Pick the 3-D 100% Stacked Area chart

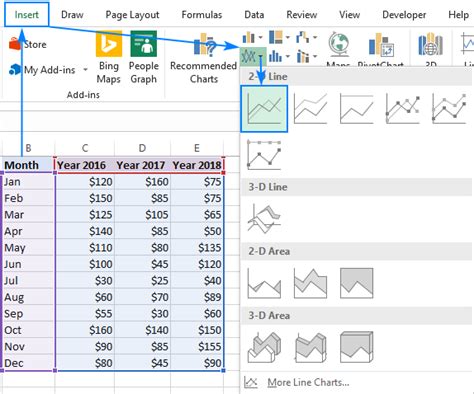[356, 347]
